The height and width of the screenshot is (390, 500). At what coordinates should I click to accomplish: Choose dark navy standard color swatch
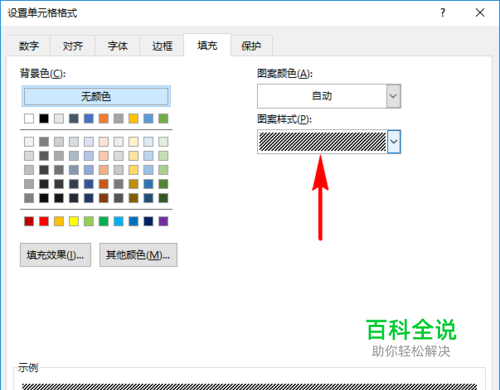148,221
